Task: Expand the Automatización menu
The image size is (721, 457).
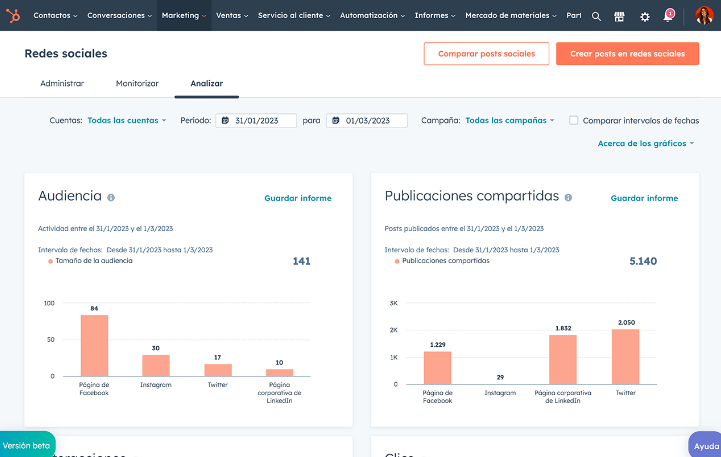Action: pos(372,16)
